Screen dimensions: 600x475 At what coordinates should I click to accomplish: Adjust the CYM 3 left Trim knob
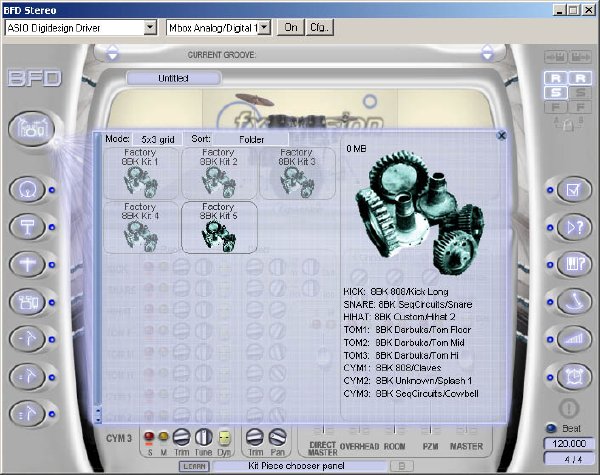click(x=181, y=437)
